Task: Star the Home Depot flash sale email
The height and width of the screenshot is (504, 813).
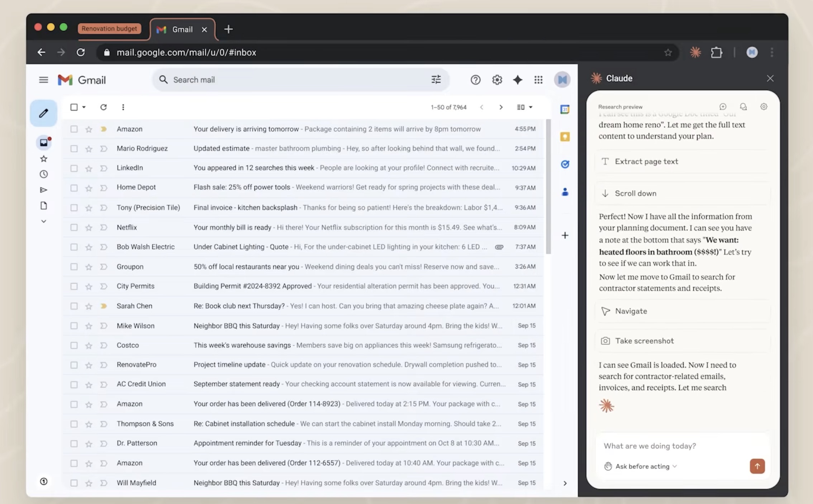Action: [x=89, y=188]
